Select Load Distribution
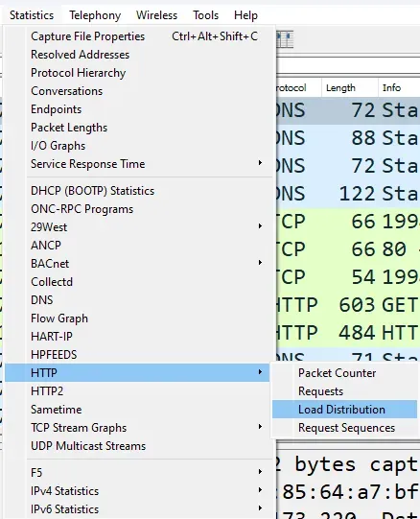This screenshot has width=420, height=519. coord(344,410)
